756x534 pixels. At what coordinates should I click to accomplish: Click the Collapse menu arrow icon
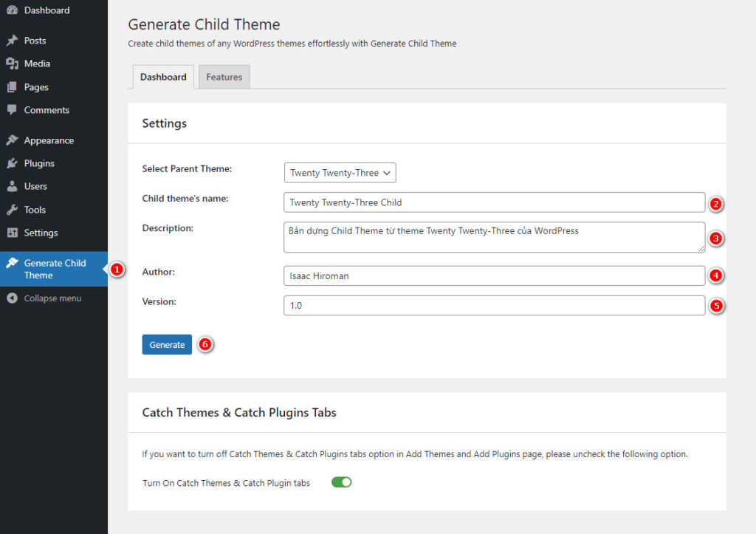tap(12, 298)
